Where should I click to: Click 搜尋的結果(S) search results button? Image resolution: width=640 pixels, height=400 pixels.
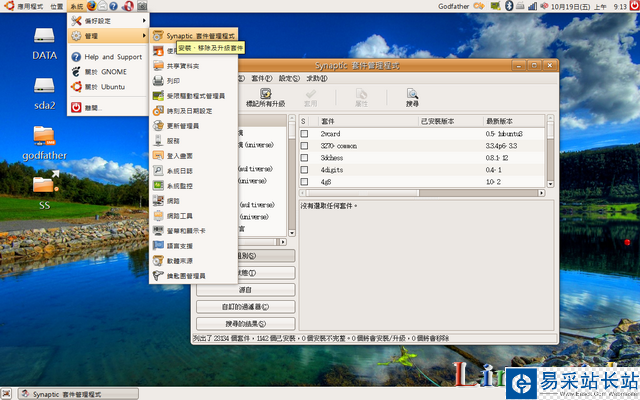pyautogui.click(x=245, y=324)
